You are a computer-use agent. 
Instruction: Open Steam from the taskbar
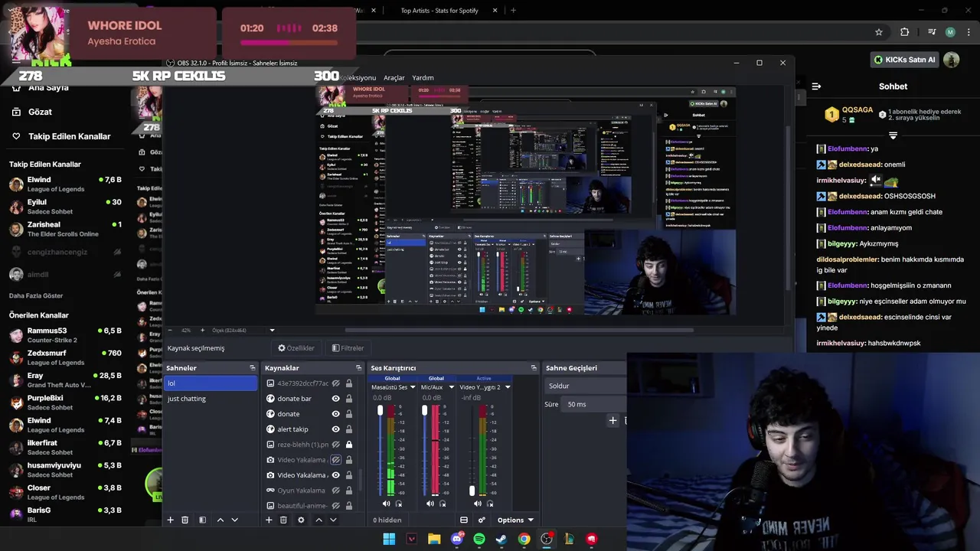501,539
